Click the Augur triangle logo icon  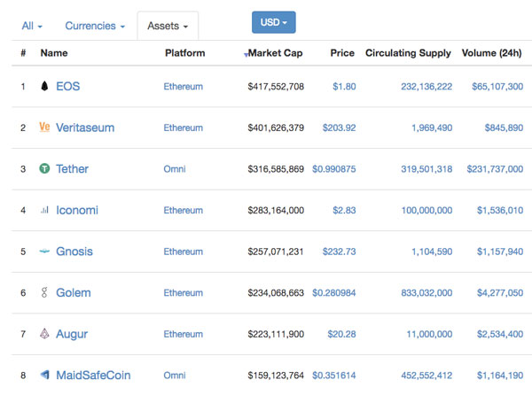pos(44,334)
